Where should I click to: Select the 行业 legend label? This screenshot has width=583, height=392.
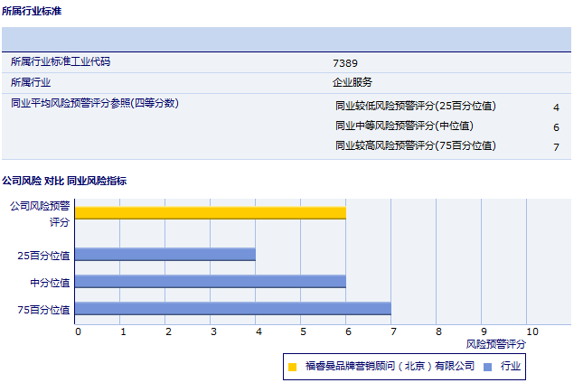point(511,366)
